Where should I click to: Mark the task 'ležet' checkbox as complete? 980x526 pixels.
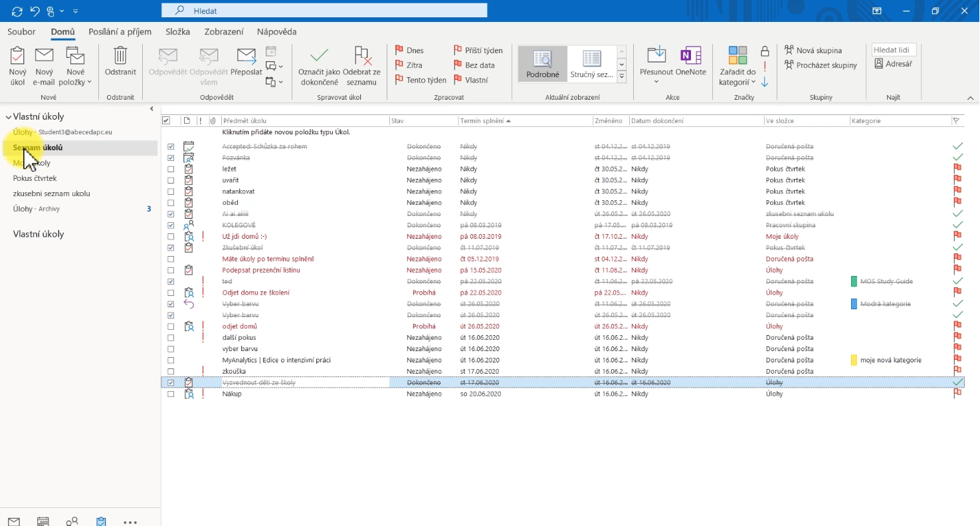171,170
